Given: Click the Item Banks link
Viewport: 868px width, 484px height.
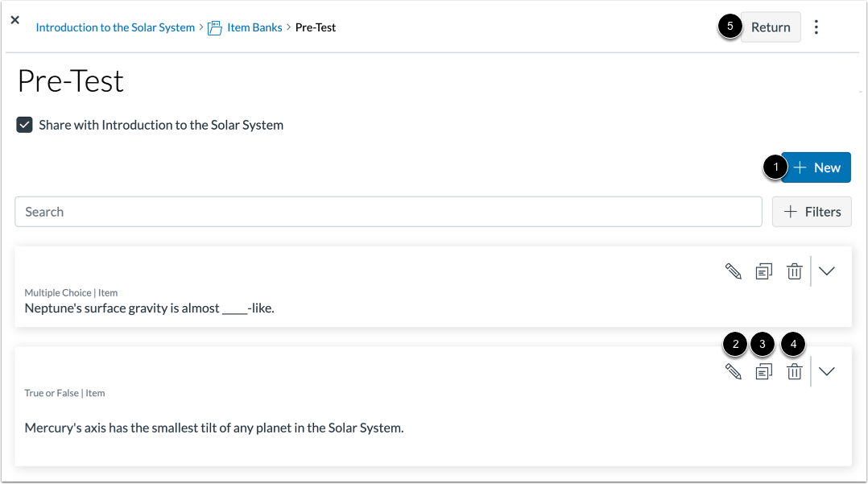Looking at the screenshot, I should click(254, 27).
